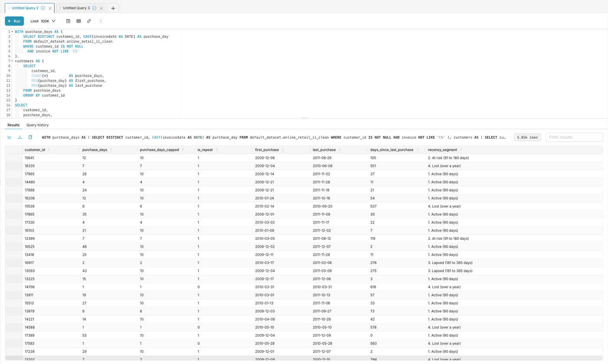The height and width of the screenshot is (364, 608).
Task: Click the download results icon
Action: pos(20,137)
